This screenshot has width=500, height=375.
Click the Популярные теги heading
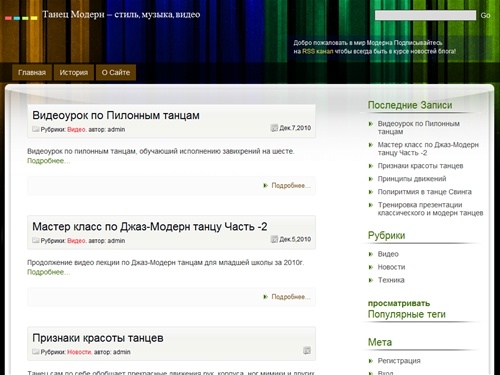[x=407, y=314]
